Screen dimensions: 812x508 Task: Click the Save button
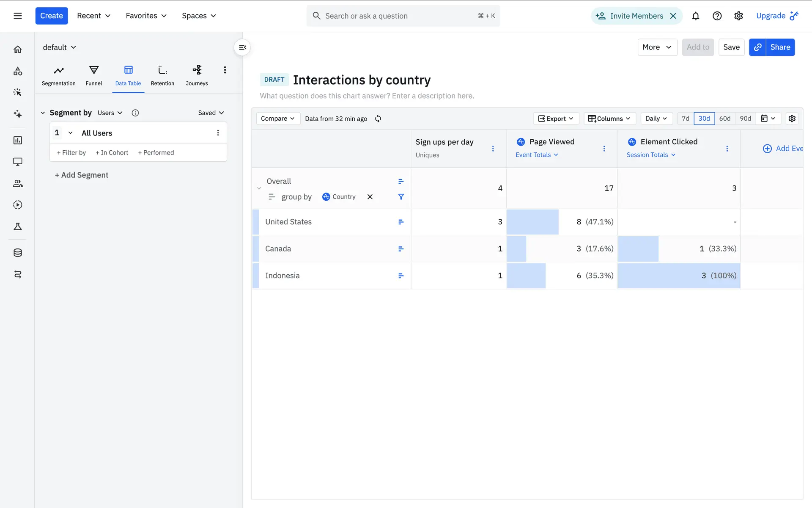(x=731, y=47)
